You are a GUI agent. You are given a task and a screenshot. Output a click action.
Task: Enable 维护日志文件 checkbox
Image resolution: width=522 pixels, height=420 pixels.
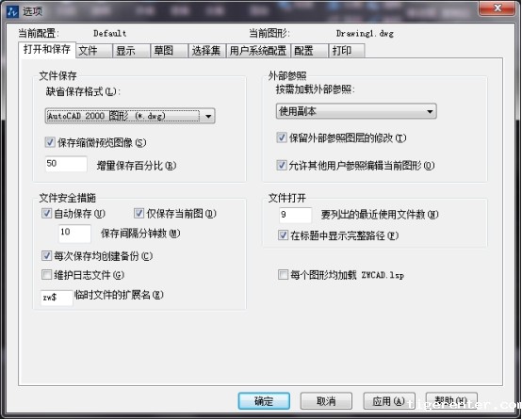[x=46, y=275]
